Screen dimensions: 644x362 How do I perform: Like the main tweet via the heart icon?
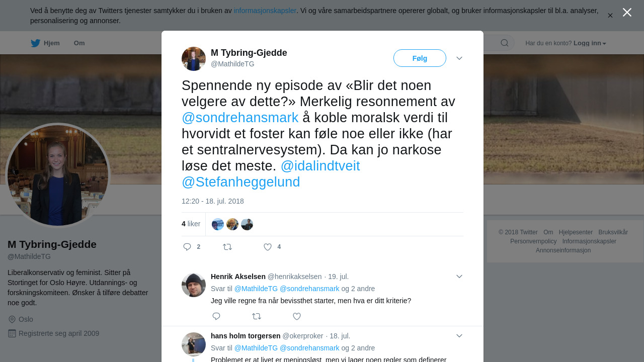point(268,247)
